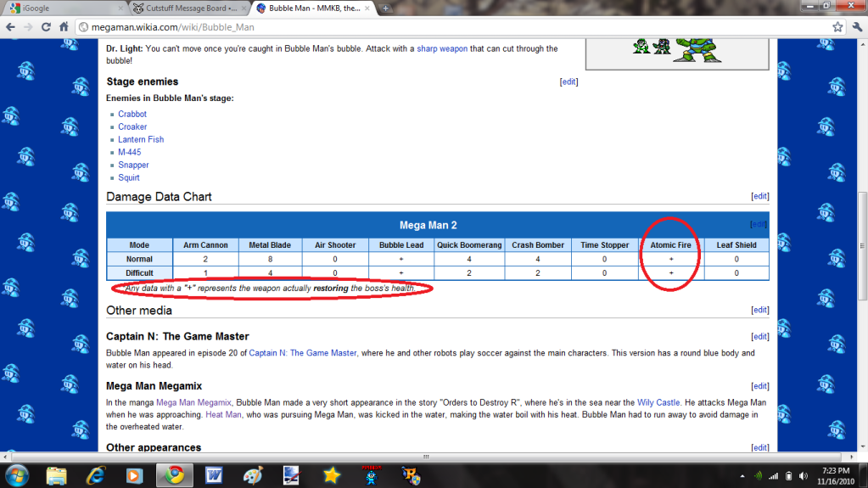Reload the page with the refresh icon
Viewport: 868px width, 488px height.
tap(47, 26)
